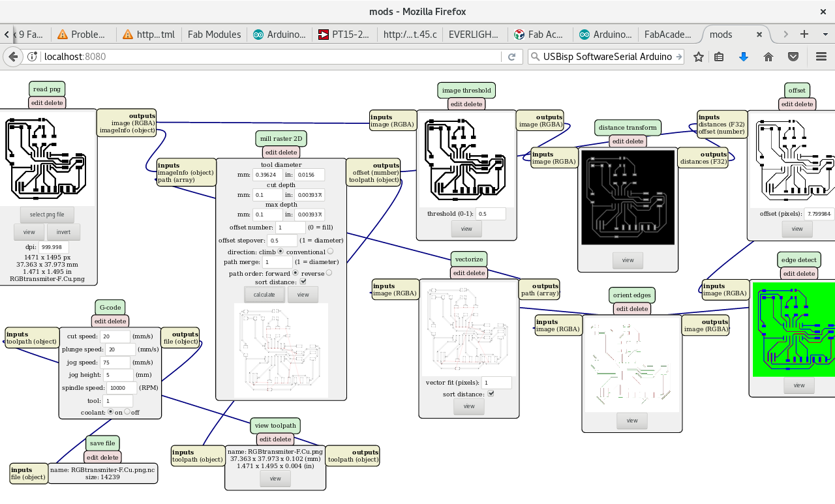Switch to the Proble... warning tab
This screenshot has width=835, height=504.
click(83, 35)
